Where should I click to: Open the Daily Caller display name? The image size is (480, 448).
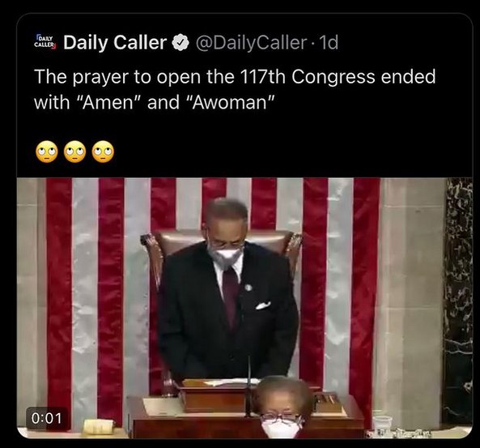(115, 42)
